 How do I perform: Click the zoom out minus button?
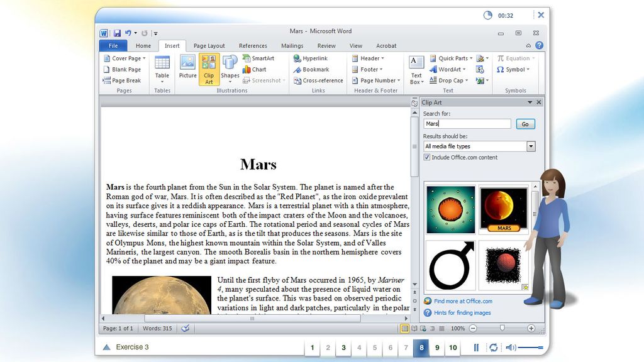[x=473, y=328]
